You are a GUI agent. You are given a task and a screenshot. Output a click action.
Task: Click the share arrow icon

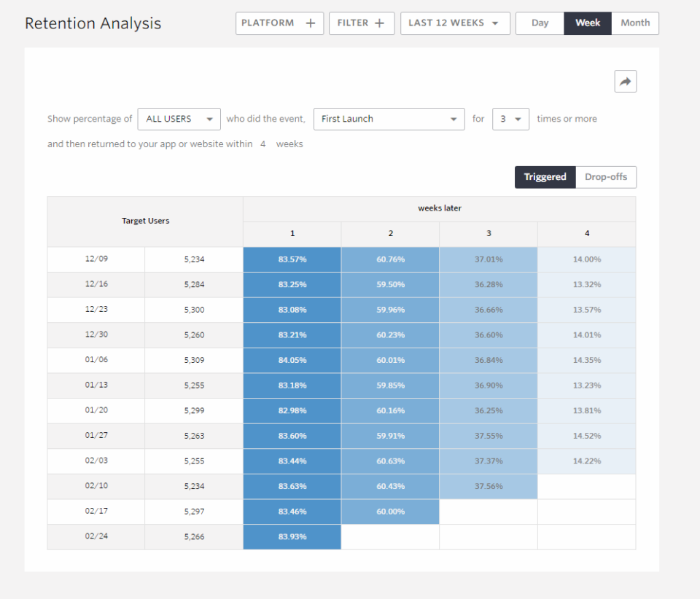(x=625, y=81)
